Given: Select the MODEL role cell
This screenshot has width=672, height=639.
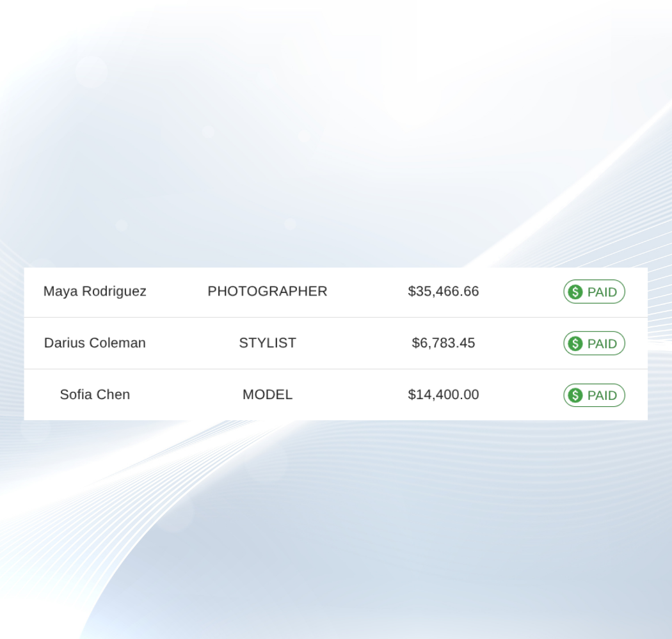Looking at the screenshot, I should 267,395.
